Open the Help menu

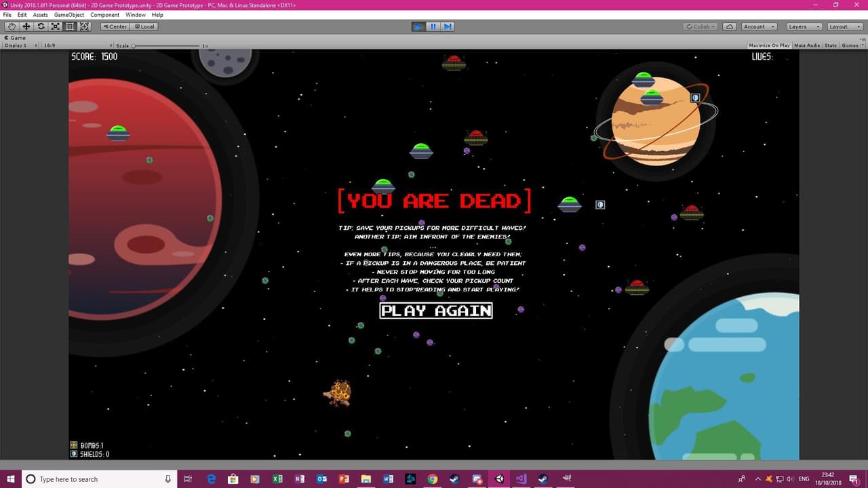click(x=157, y=15)
